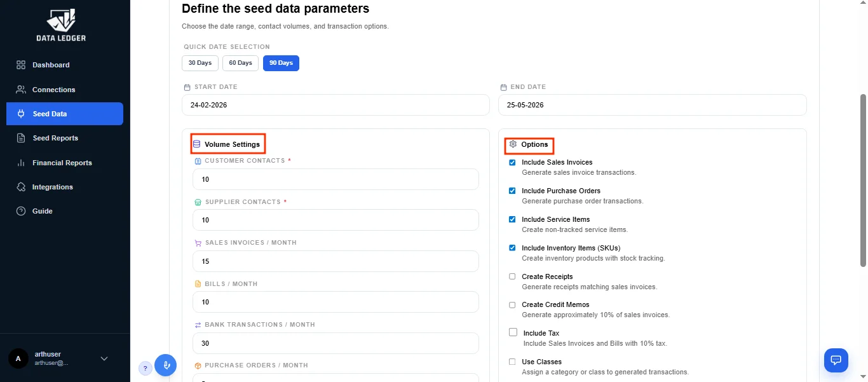Click the "Generate sales invoice transactions." description

click(x=579, y=172)
